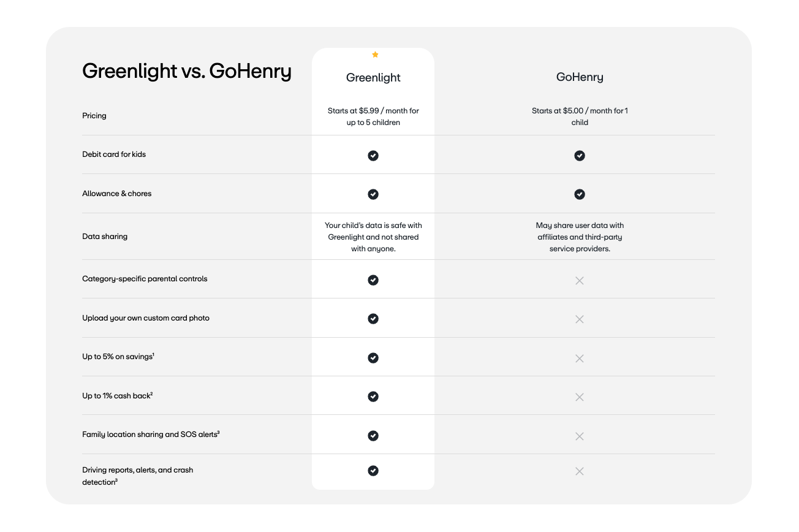The width and height of the screenshot is (799, 532).
Task: Click the Greenlight vs. GoHenry title
Action: (x=187, y=71)
